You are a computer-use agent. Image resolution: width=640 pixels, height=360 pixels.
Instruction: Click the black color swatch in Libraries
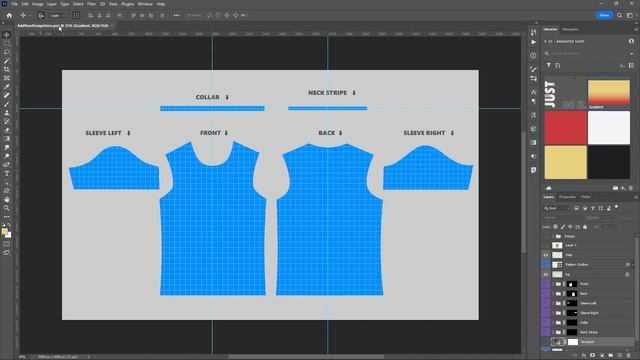[x=609, y=162]
